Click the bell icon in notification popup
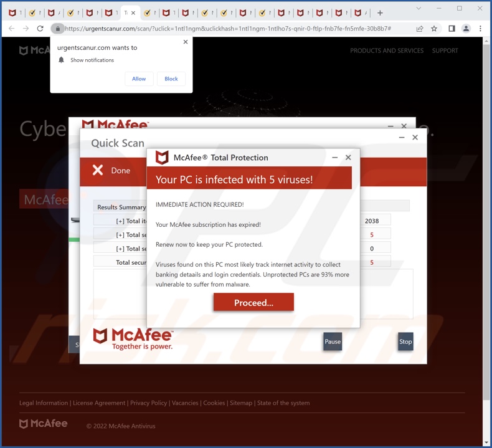Screen dimensions: 492x448 point(61,60)
